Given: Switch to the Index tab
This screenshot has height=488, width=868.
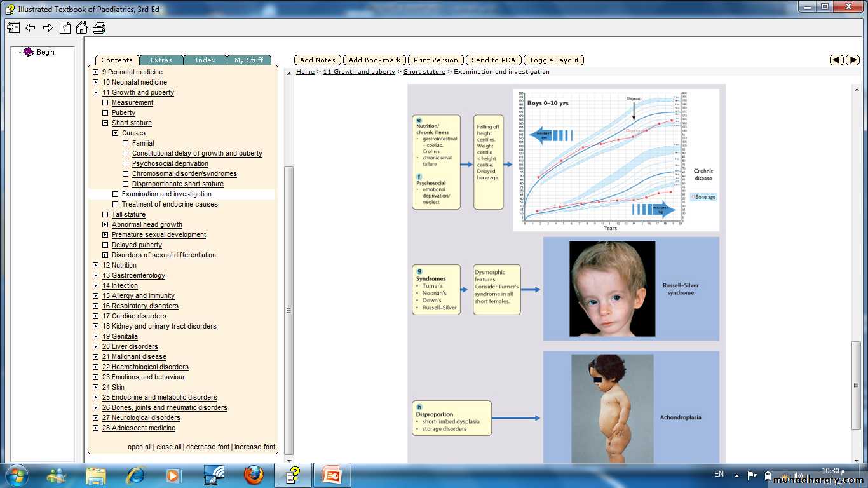Looking at the screenshot, I should pos(205,60).
